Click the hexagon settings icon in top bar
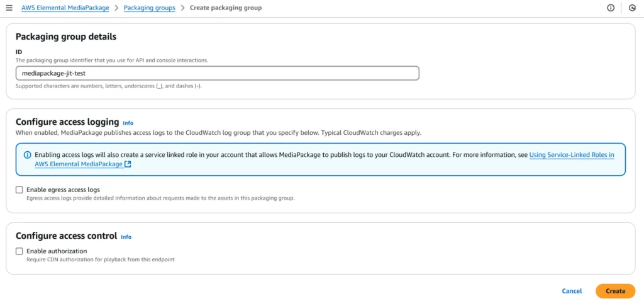 click(633, 8)
